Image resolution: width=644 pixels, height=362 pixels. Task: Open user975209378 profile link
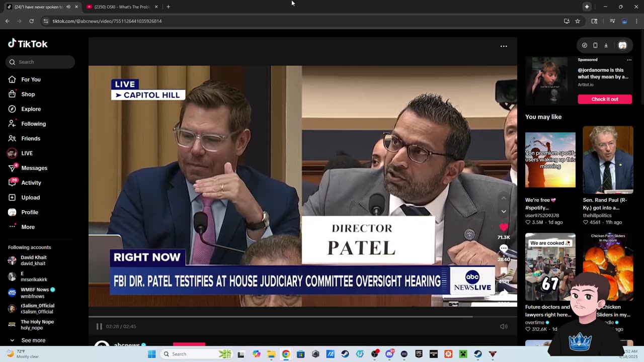pos(542,215)
